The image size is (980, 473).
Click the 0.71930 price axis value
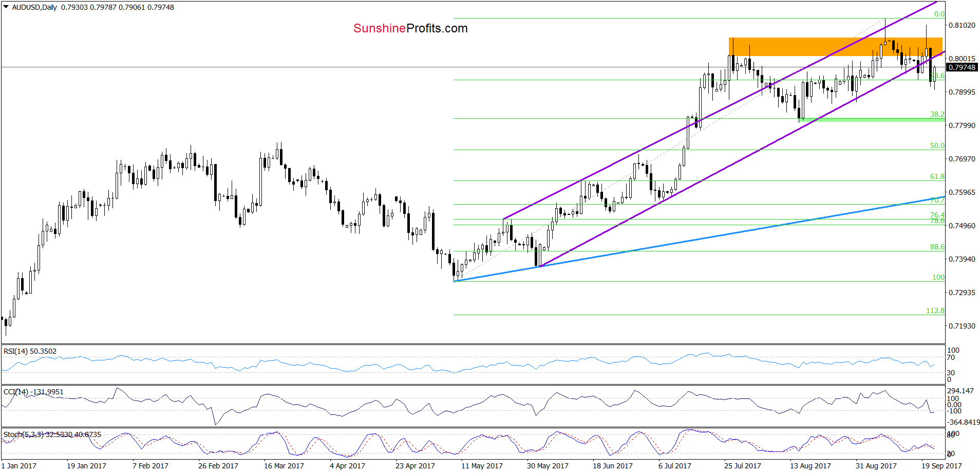click(962, 326)
